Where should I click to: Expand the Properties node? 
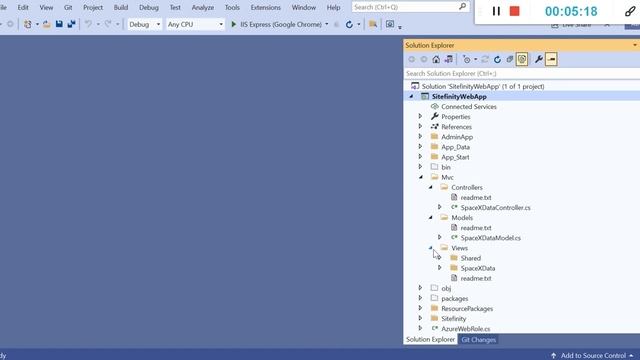click(x=420, y=116)
